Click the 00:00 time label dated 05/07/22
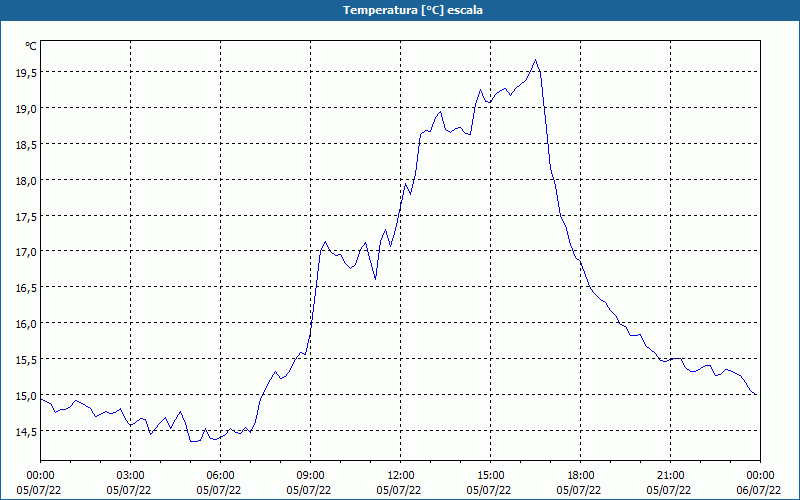 40,476
